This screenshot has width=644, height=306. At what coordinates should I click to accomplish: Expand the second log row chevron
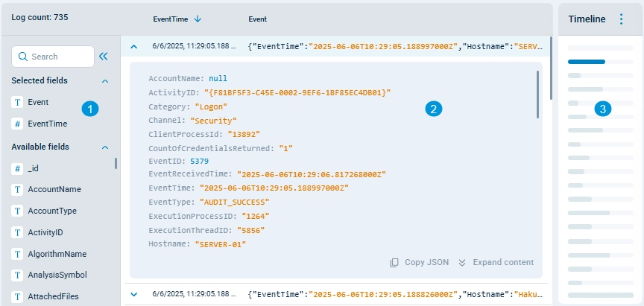point(134,294)
